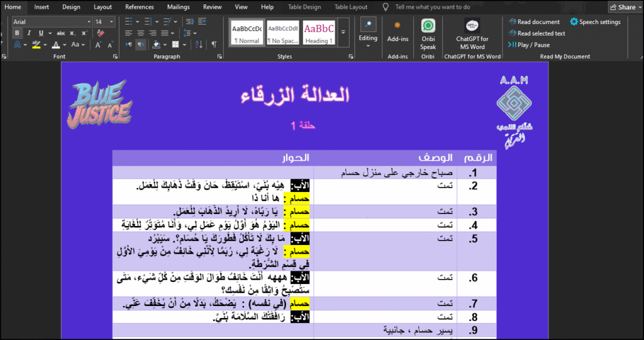Open Paragraph dialog launcher
Image resolution: width=644 pixels, height=340 pixels.
pos(219,56)
